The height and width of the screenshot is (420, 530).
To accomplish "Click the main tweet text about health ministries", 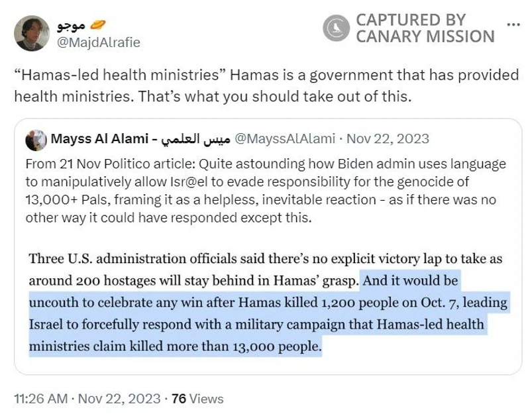I will point(265,85).
